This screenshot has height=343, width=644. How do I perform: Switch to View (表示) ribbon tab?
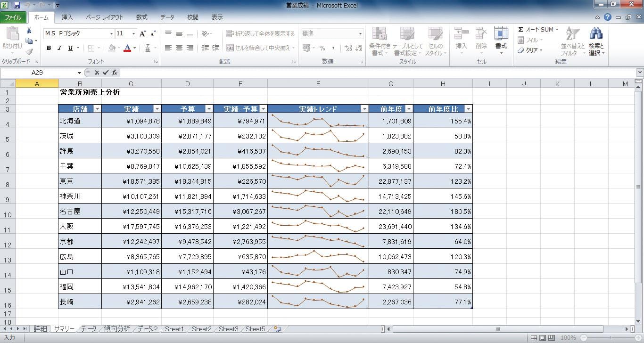217,17
